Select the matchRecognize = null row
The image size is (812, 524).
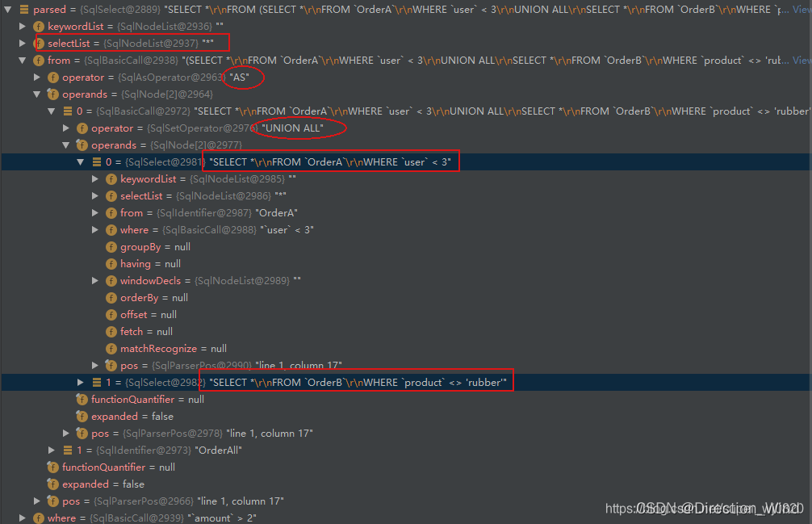(406, 349)
